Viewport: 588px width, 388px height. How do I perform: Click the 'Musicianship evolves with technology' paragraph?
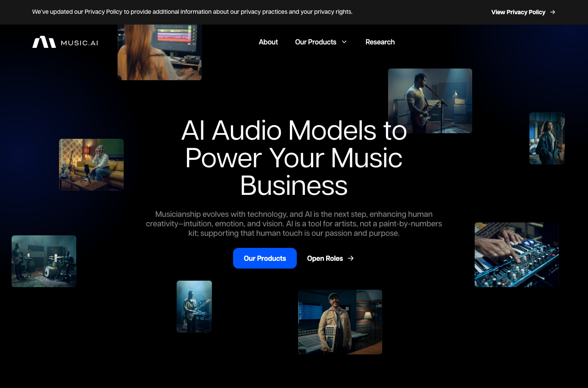(294, 224)
